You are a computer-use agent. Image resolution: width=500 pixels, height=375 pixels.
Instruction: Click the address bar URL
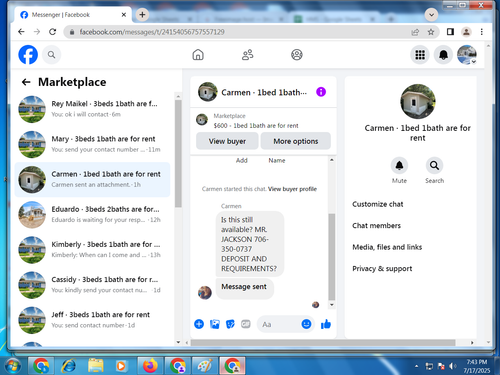pos(152,32)
